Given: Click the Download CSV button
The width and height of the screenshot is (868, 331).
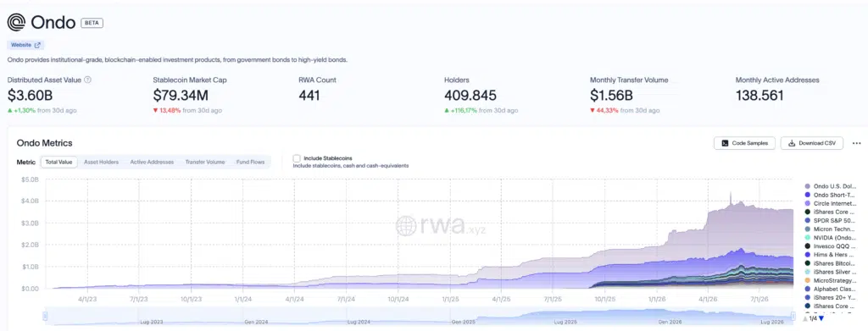Looking at the screenshot, I should tap(812, 143).
